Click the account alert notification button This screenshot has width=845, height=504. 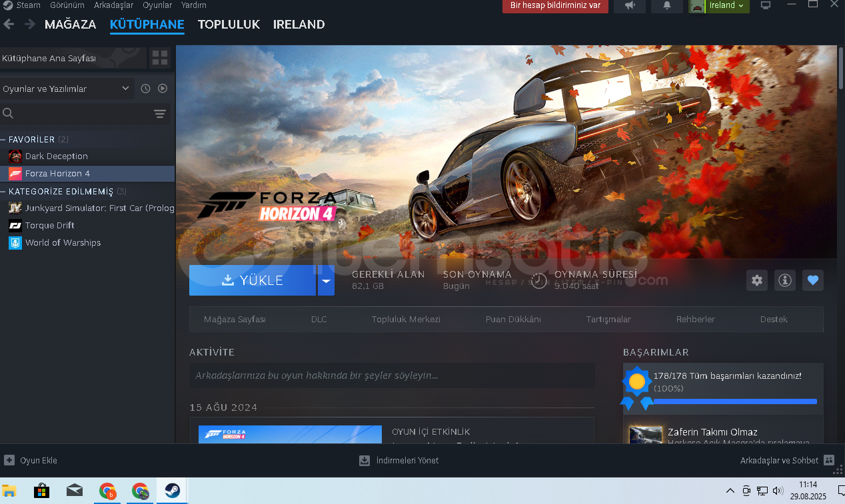pyautogui.click(x=555, y=6)
